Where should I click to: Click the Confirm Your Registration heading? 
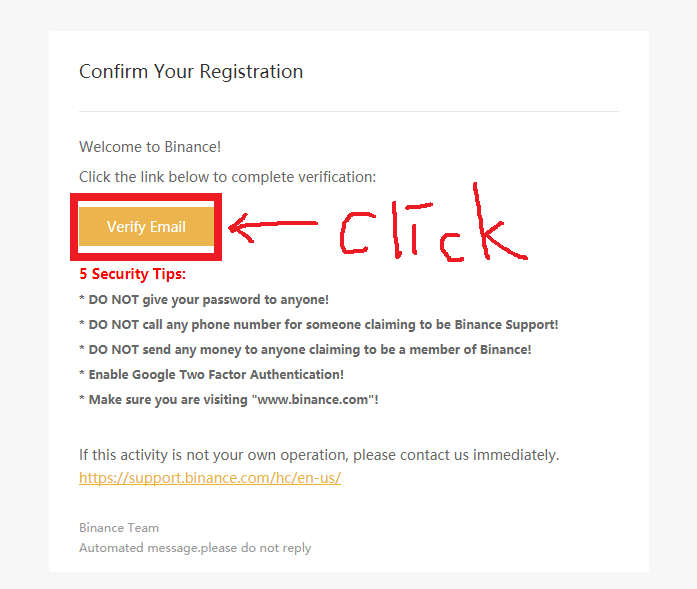click(x=191, y=72)
